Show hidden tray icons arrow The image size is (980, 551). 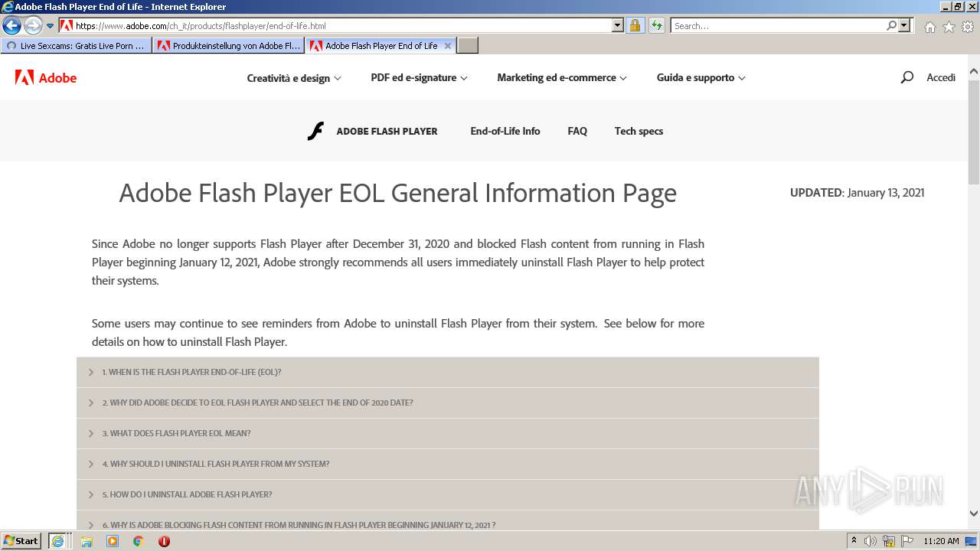(854, 541)
